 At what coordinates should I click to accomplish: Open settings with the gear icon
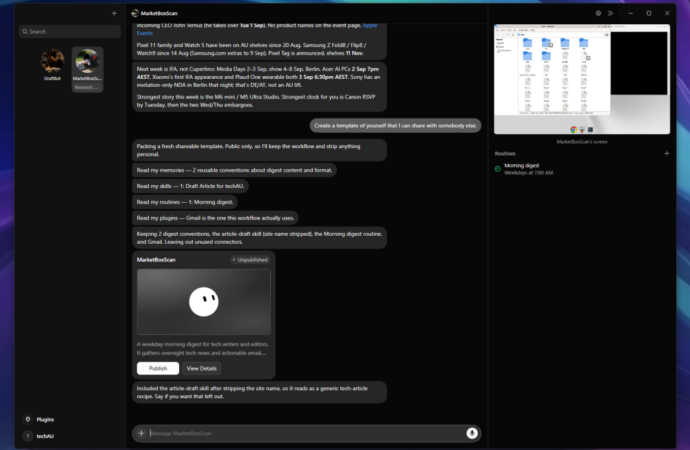point(598,13)
